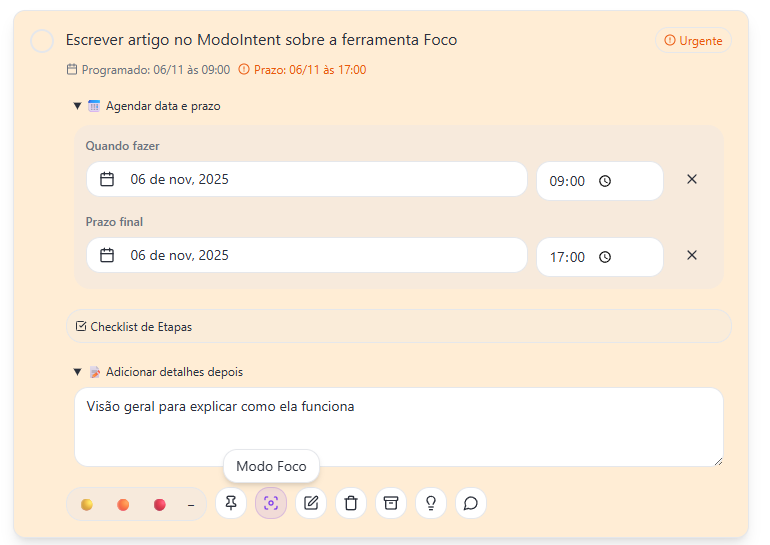Click the 'Urgente' badge

tap(693, 41)
